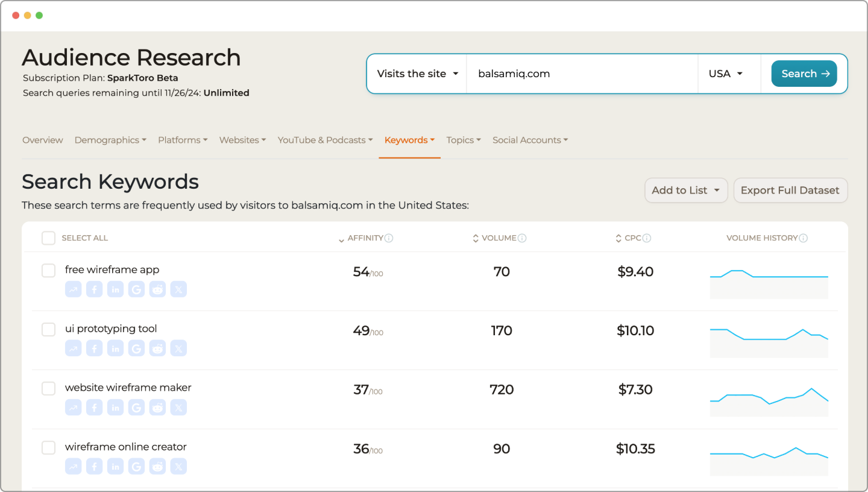Open X icon for wireframe online creator
Image resolution: width=868 pixels, height=492 pixels.
178,467
